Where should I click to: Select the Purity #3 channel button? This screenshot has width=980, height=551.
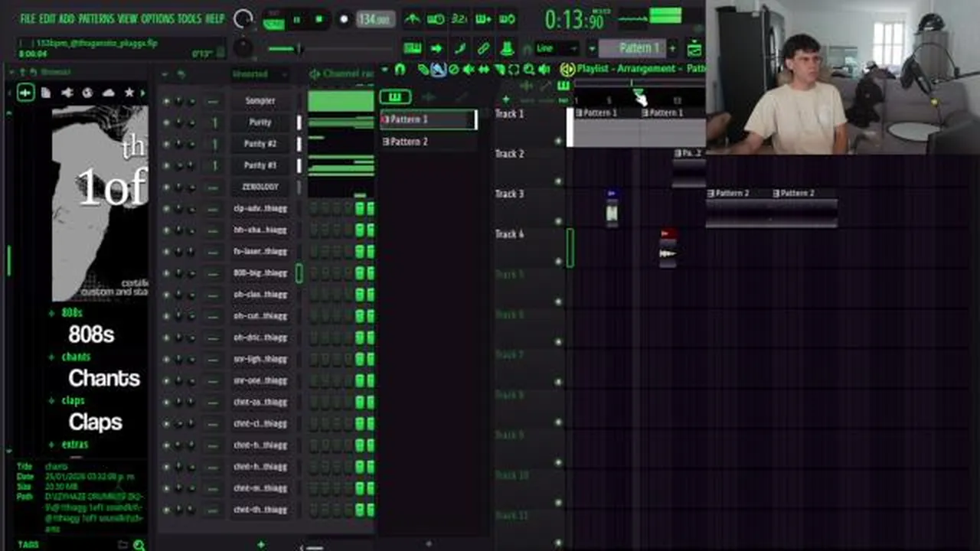[x=260, y=165]
